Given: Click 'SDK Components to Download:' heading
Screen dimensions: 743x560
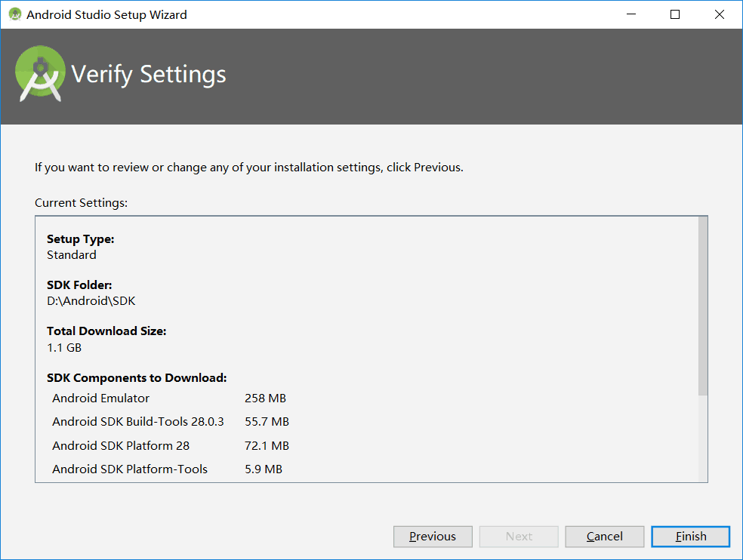Looking at the screenshot, I should (x=137, y=378).
